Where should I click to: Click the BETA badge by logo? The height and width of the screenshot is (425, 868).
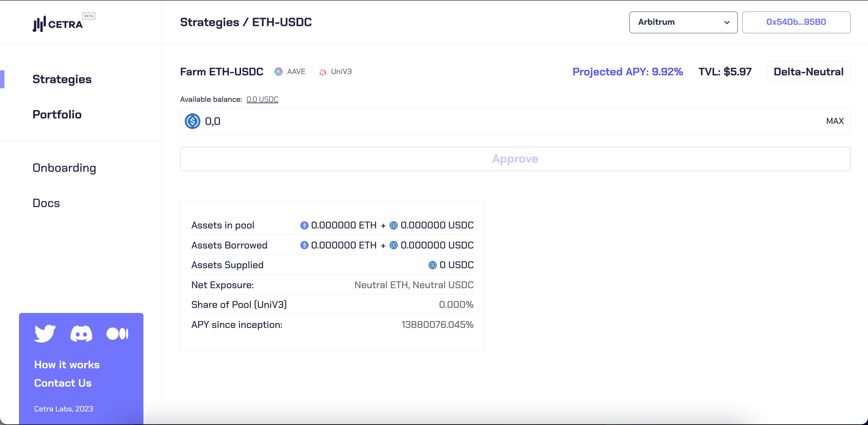pyautogui.click(x=89, y=16)
